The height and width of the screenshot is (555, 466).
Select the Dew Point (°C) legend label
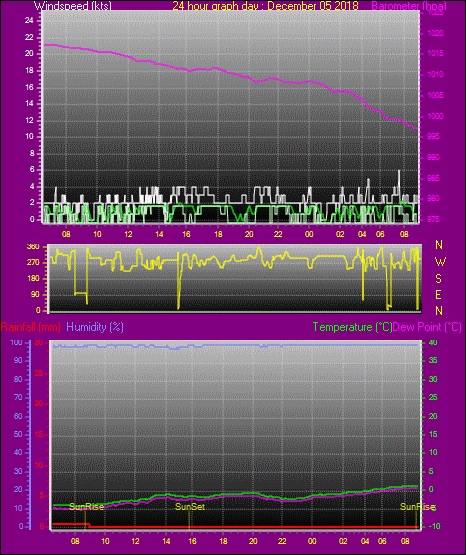427,327
